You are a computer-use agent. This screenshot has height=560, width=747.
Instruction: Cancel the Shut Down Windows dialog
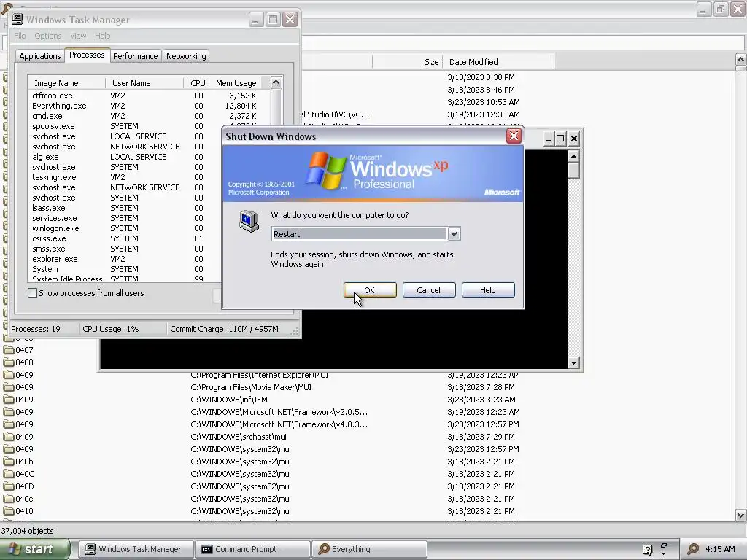pos(429,290)
